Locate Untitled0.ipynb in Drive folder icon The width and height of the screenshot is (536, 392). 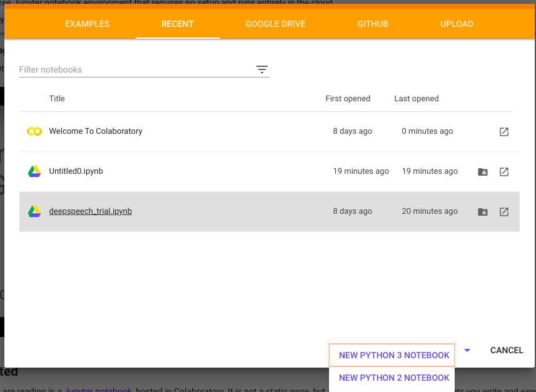pos(483,171)
